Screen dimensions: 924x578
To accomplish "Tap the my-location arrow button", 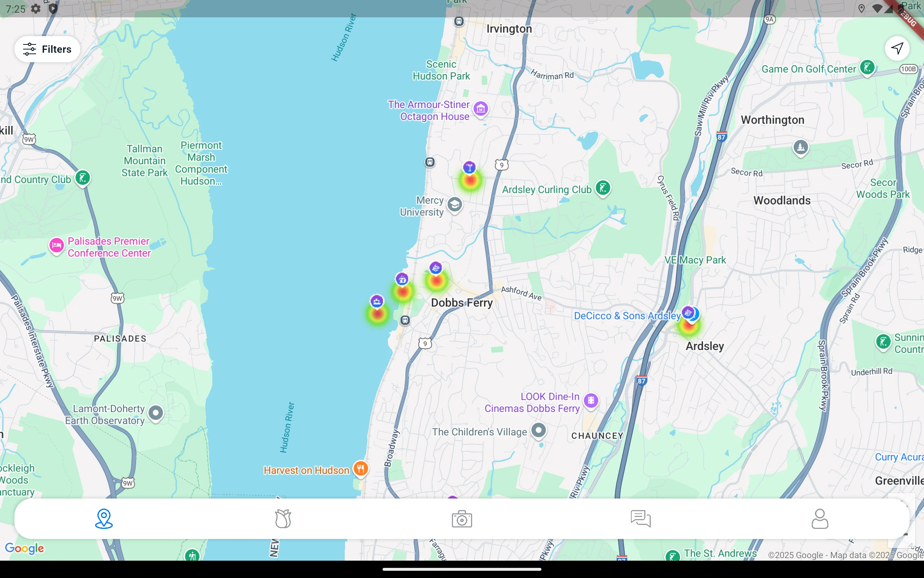I will click(x=897, y=48).
